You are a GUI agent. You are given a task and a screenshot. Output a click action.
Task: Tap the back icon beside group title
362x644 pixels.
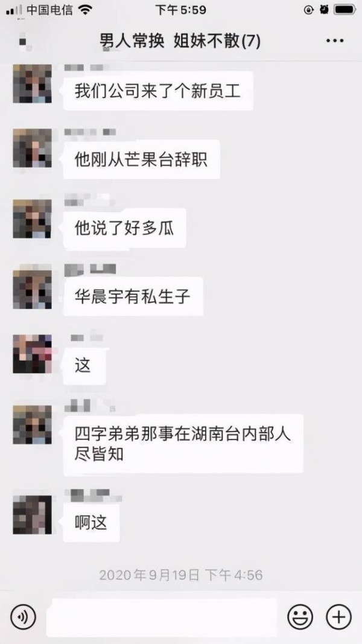(24, 41)
